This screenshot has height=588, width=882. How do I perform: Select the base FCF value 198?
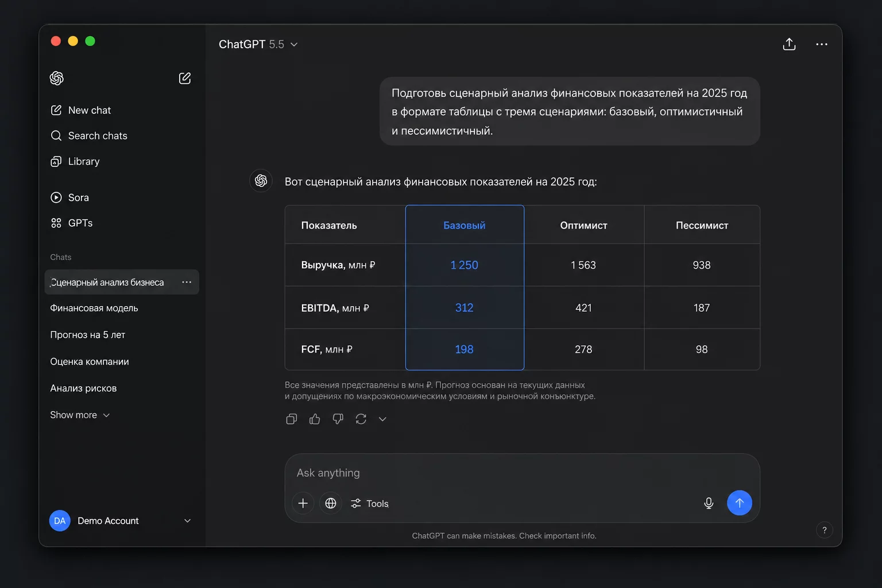tap(465, 349)
